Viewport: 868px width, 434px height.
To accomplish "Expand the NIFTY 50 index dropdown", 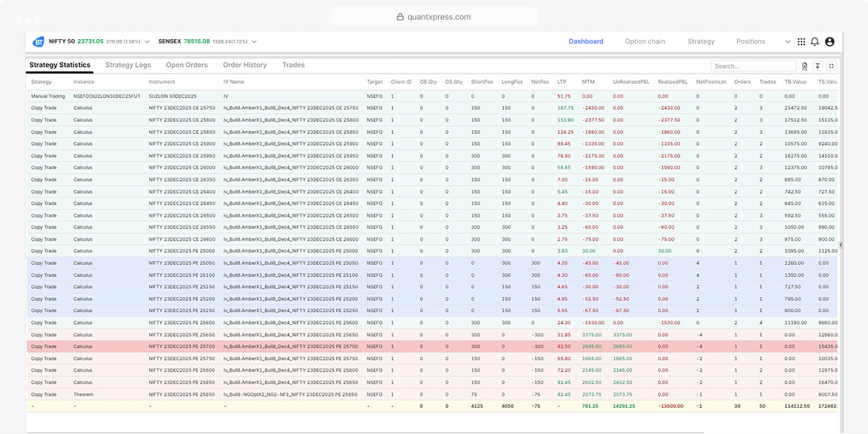I will click(x=148, y=41).
